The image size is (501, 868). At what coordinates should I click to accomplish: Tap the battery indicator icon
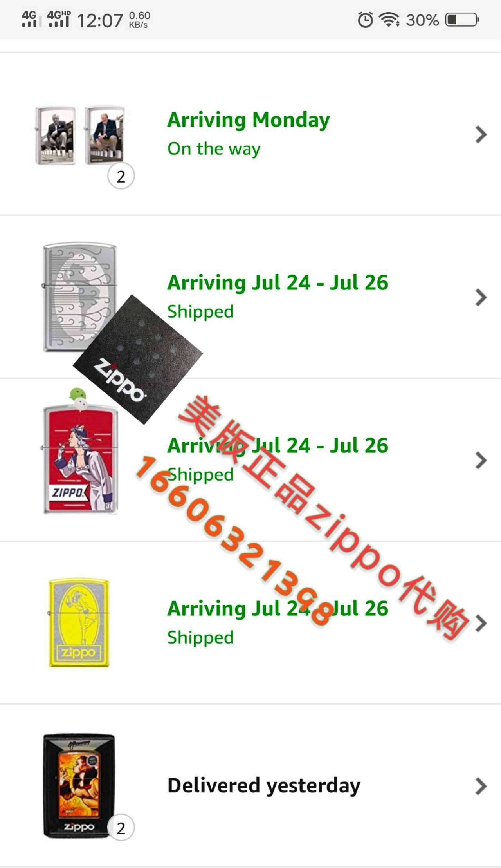click(x=462, y=20)
